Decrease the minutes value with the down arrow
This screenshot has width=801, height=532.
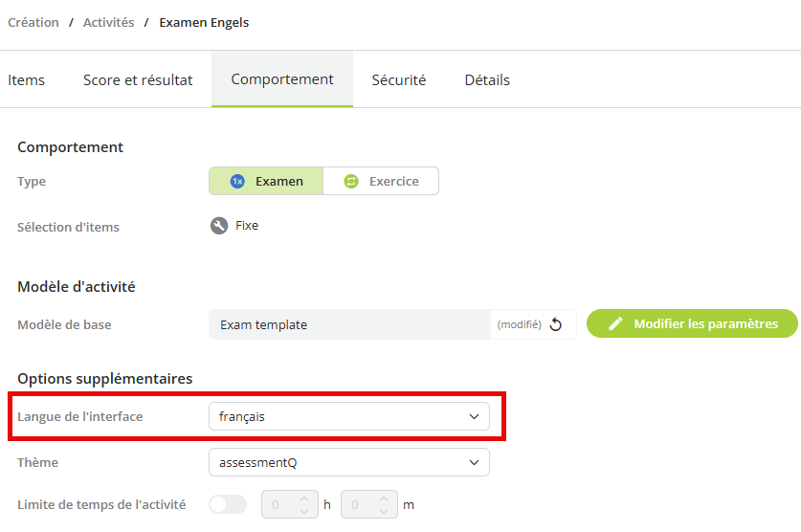point(384,511)
